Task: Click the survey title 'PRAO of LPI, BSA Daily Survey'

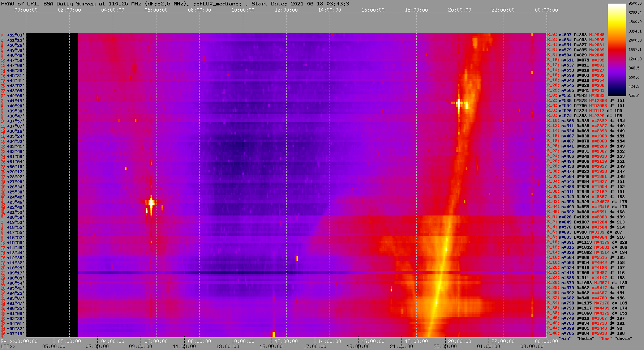Action: 49,4
